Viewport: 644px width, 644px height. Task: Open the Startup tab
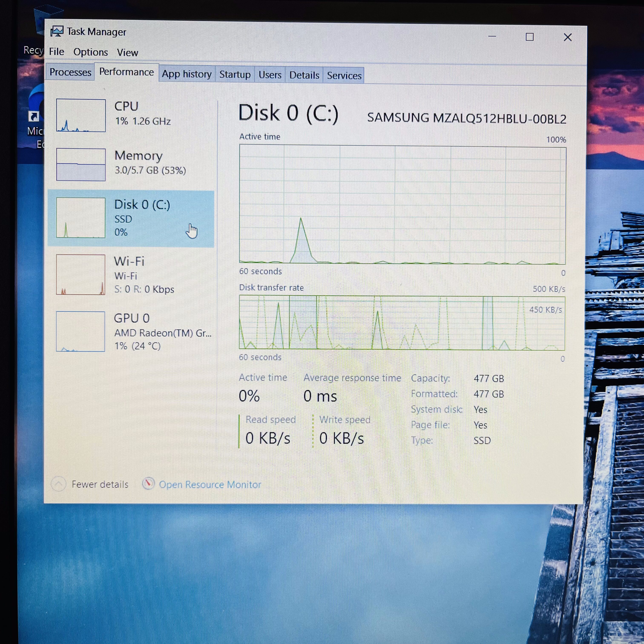point(235,74)
